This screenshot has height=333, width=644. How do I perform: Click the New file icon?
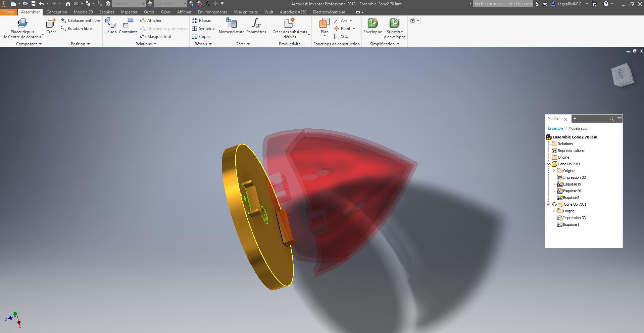pyautogui.click(x=13, y=4)
